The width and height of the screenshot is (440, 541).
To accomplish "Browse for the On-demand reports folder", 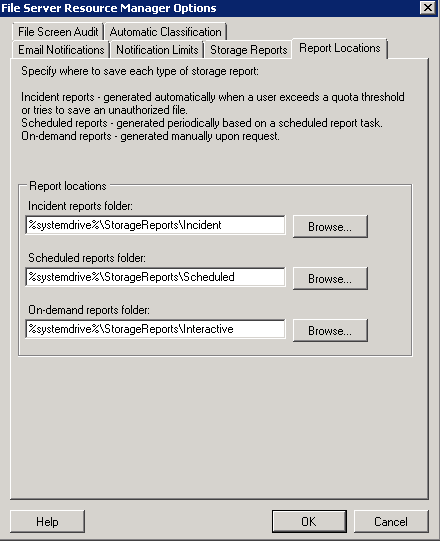I will point(330,331).
